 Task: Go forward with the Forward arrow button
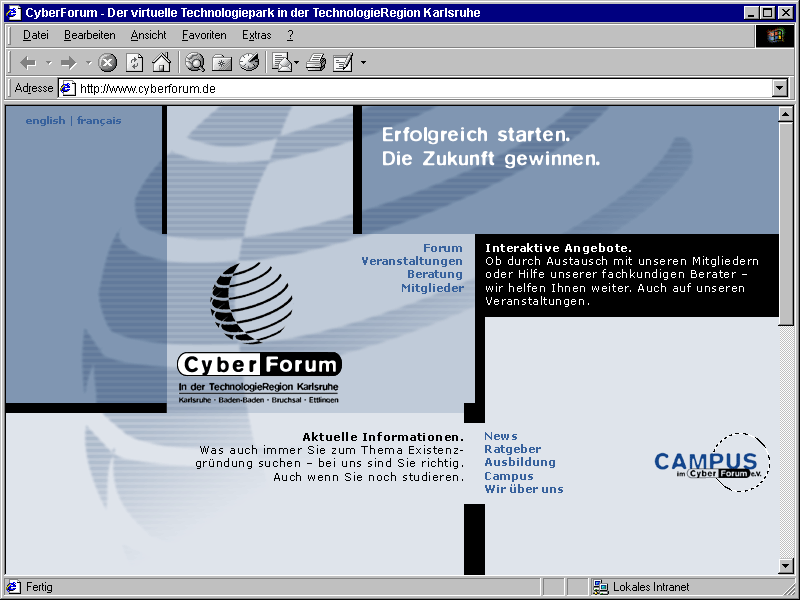tap(68, 63)
